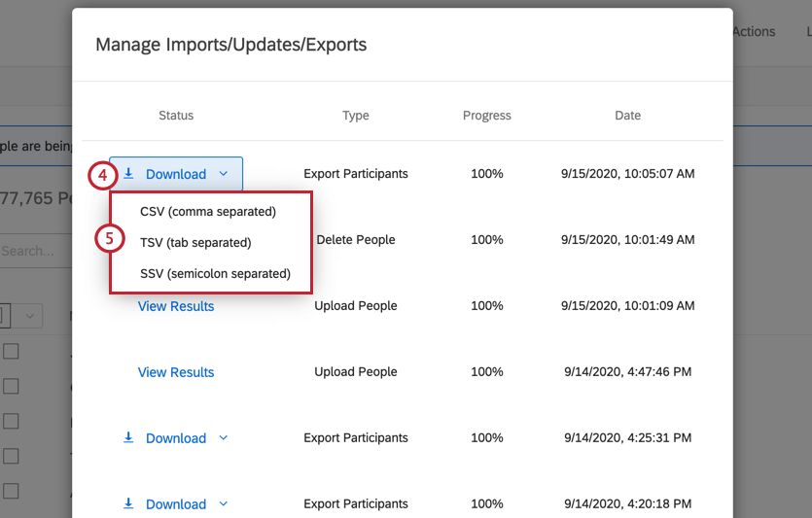Expand chevron for 4:25:31 PM Download

(x=224, y=438)
